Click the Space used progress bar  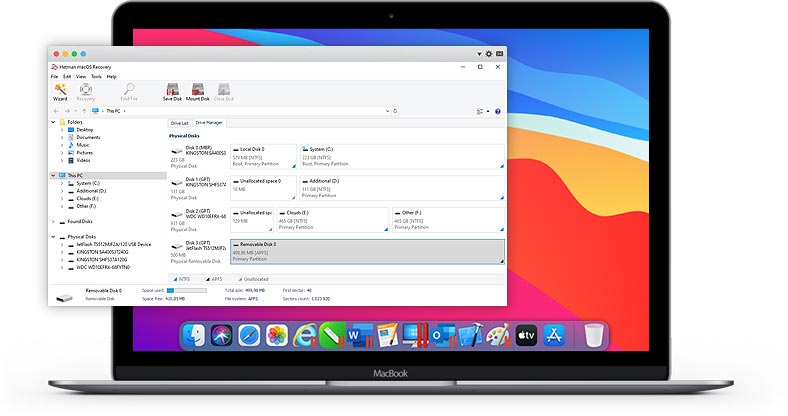click(186, 290)
